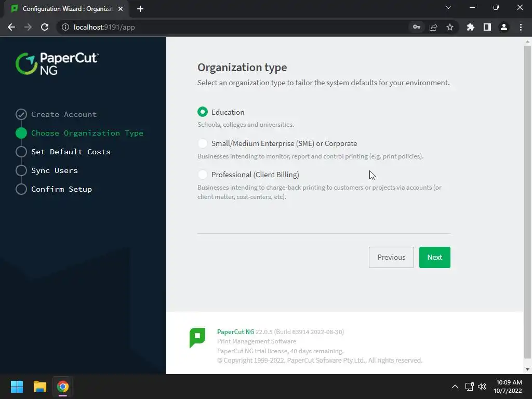Click the browser forward arrow

coord(28,27)
